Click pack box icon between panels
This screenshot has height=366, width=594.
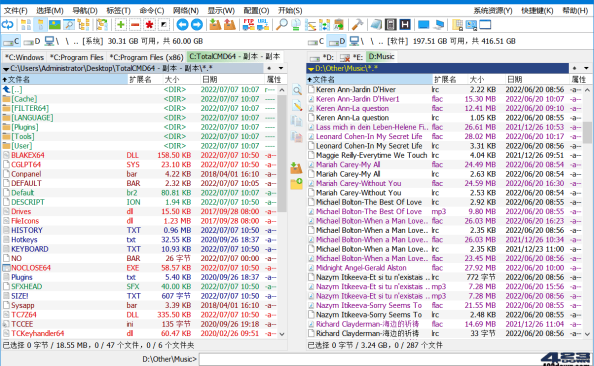297,167
